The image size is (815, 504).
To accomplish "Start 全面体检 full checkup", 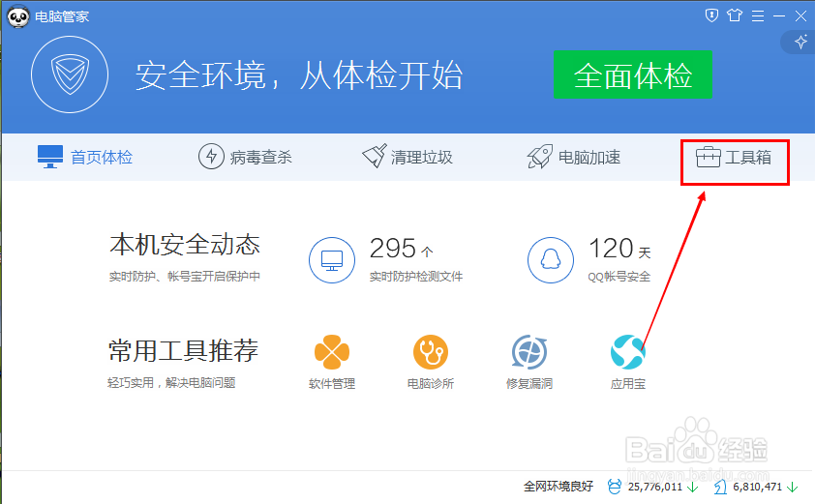I will click(633, 74).
